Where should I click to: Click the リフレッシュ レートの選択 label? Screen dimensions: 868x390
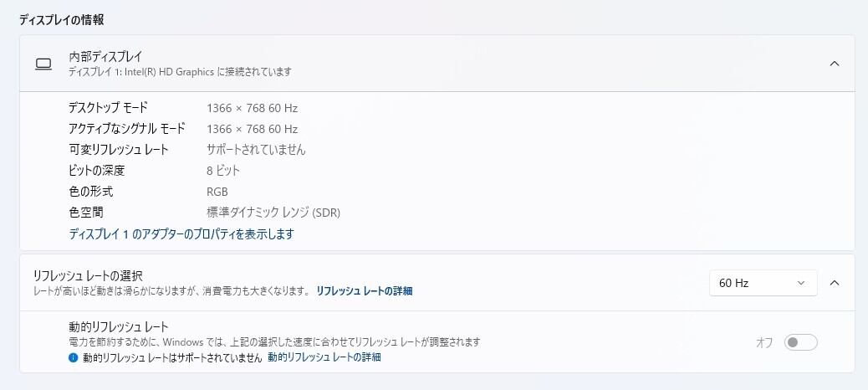click(88, 275)
